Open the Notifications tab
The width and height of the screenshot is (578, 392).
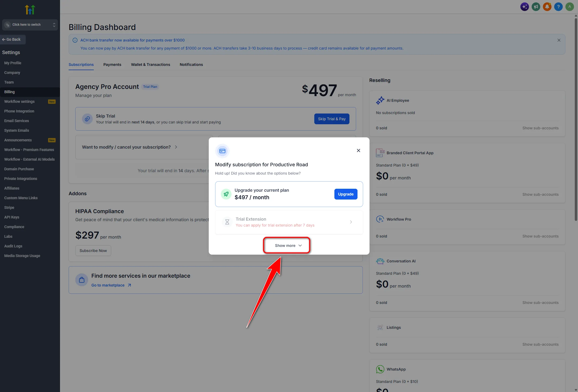click(191, 65)
